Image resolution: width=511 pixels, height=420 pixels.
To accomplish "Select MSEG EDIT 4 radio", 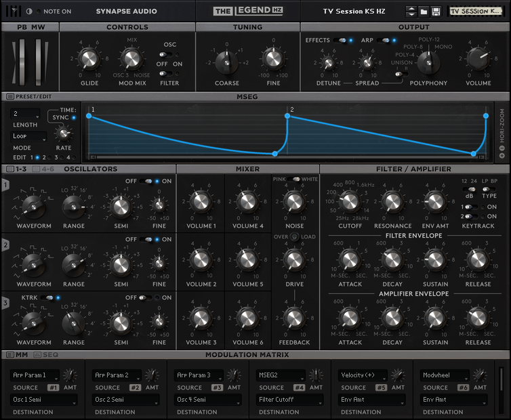I will tap(75, 158).
